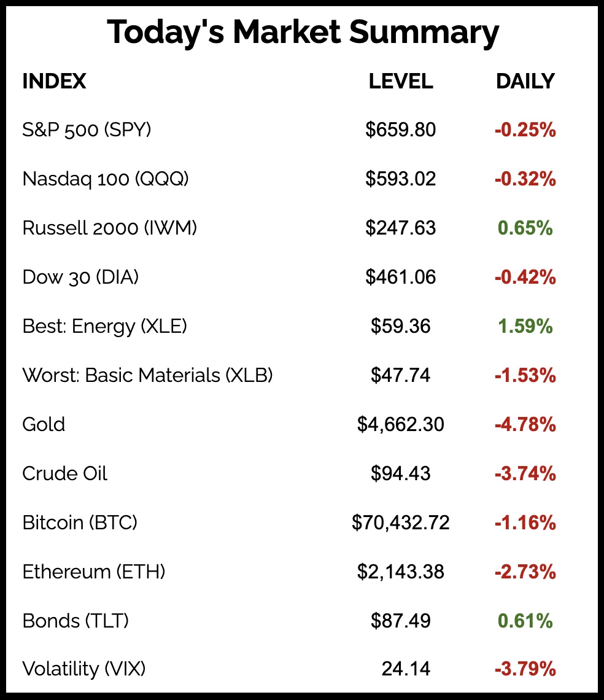Click the Bitcoin level $70,432.72
Image resolution: width=604 pixels, height=700 pixels.
[401, 523]
